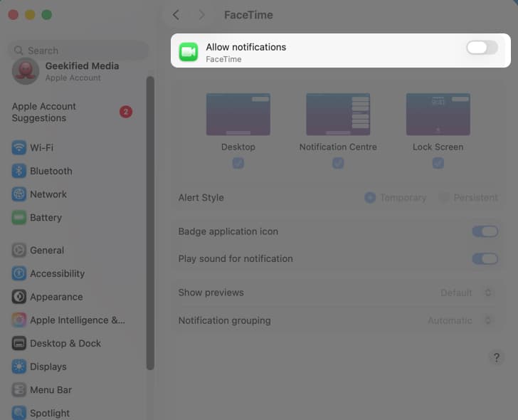Click the Spotlight magnifier icon
The height and width of the screenshot is (420, 518).
point(18,413)
